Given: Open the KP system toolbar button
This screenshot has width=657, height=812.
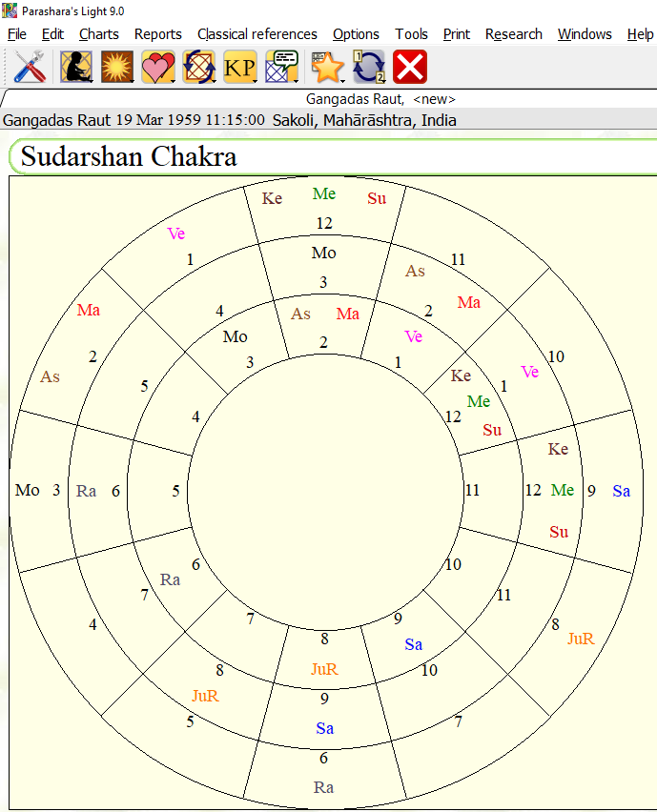Looking at the screenshot, I should click(x=239, y=68).
